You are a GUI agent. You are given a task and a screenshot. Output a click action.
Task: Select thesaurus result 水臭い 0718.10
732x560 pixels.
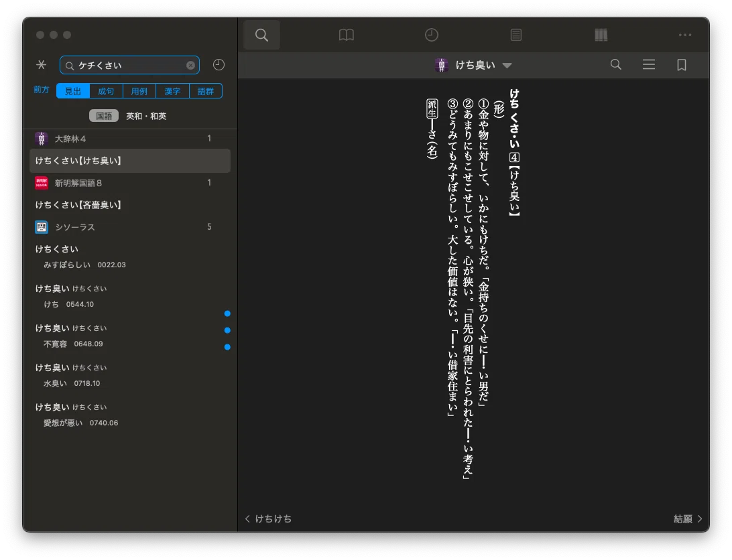click(x=130, y=376)
